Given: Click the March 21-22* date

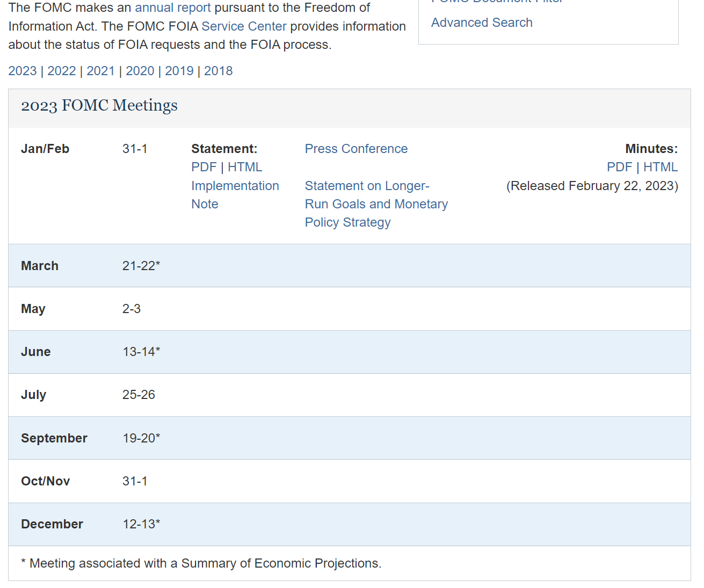Looking at the screenshot, I should (141, 266).
